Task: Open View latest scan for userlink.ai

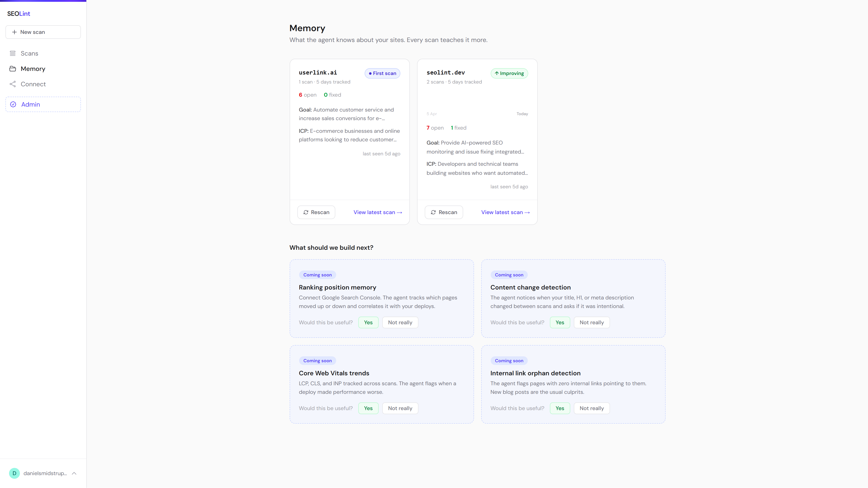Action: coord(377,212)
